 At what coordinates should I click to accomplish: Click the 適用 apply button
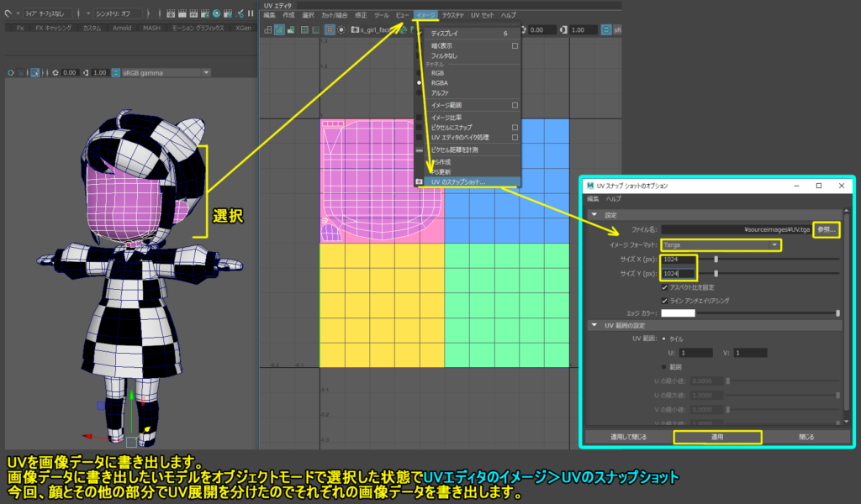click(x=718, y=437)
